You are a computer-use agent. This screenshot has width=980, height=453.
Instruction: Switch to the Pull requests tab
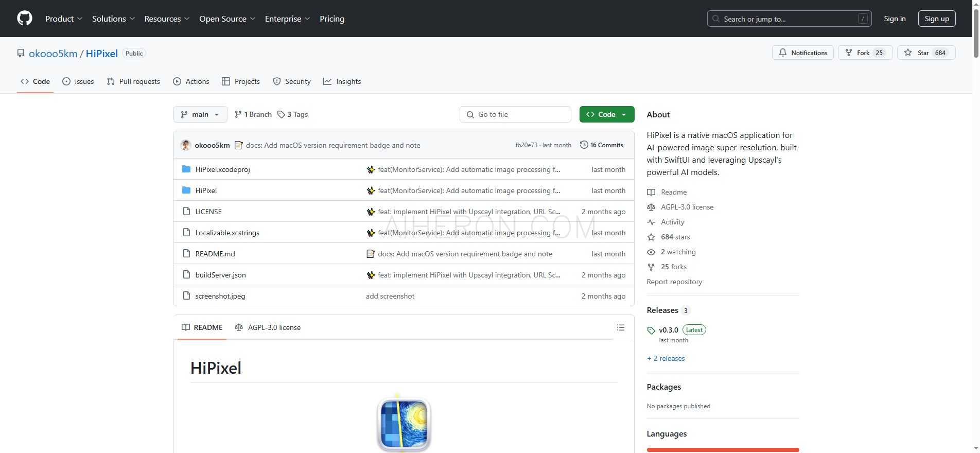(x=133, y=81)
